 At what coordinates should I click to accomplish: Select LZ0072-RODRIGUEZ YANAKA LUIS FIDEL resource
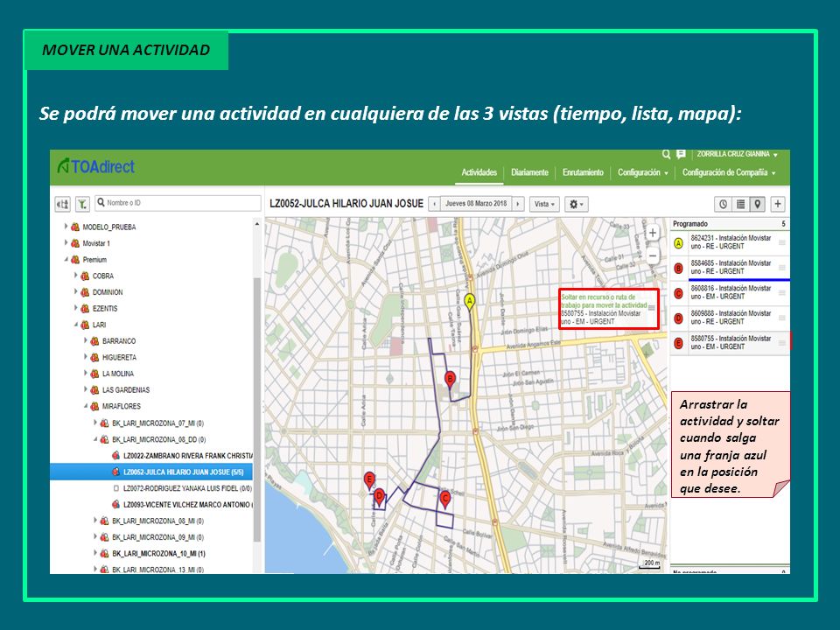[x=187, y=488]
